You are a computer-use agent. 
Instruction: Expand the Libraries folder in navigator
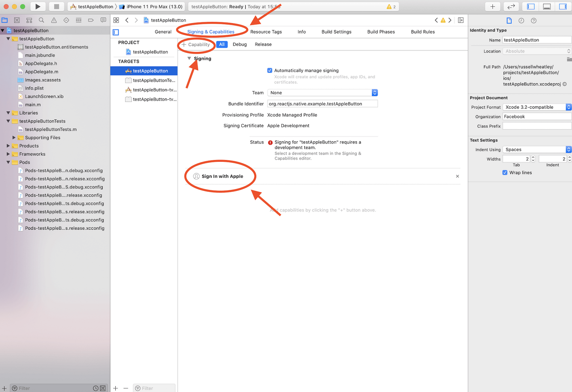pos(8,113)
